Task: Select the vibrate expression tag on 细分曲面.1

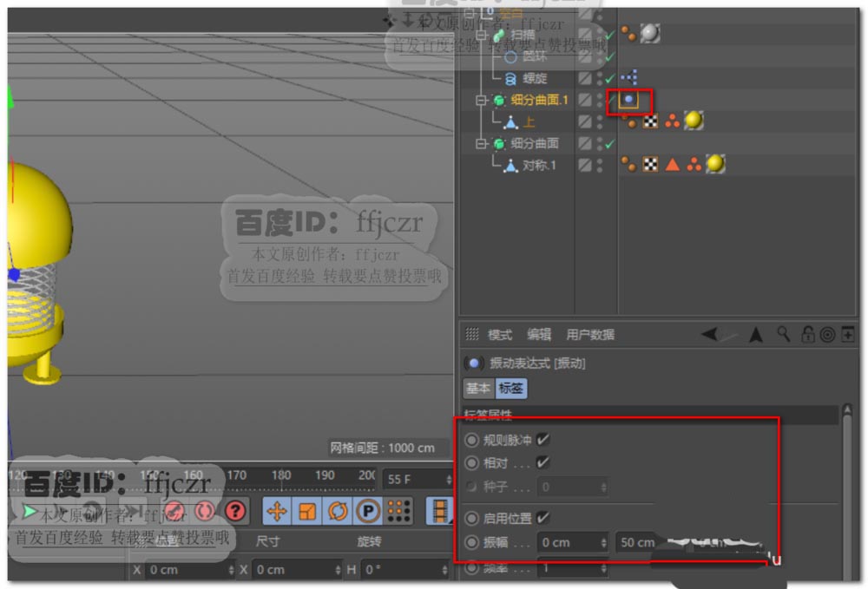Action: point(628,100)
